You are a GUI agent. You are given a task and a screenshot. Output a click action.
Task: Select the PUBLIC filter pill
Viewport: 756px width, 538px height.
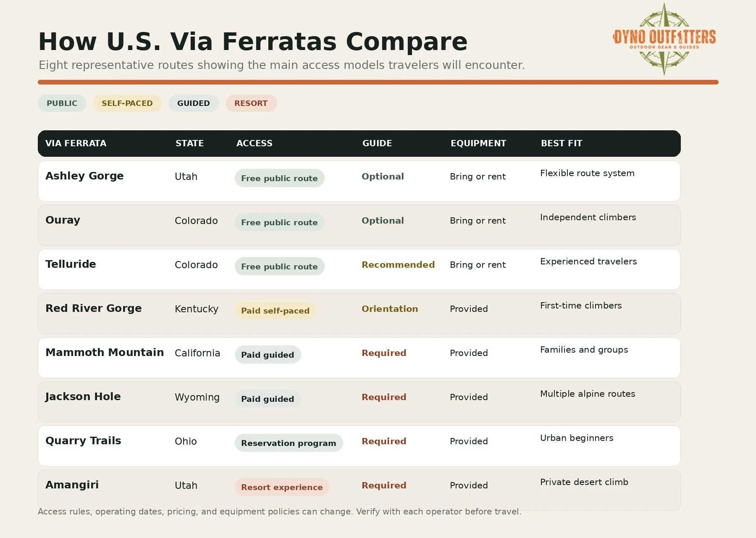(62, 103)
